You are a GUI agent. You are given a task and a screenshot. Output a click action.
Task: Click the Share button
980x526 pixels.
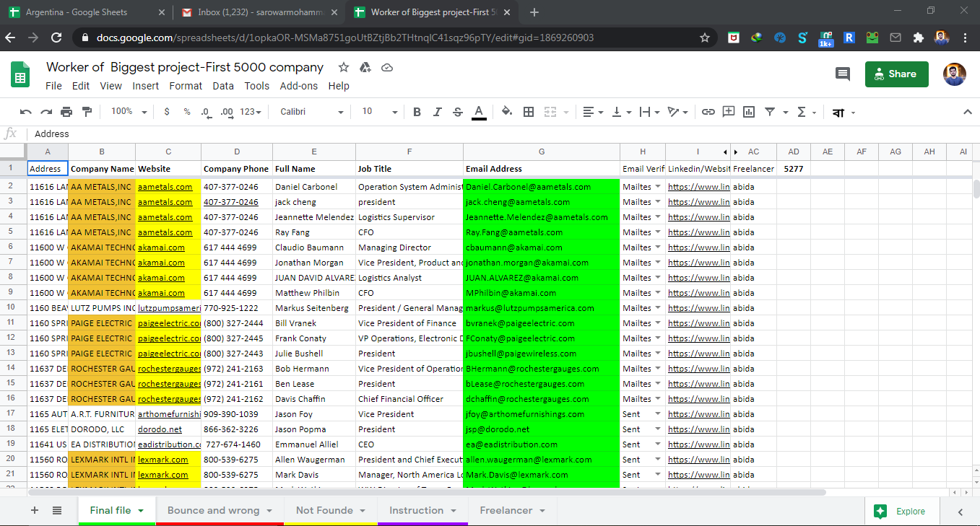896,74
